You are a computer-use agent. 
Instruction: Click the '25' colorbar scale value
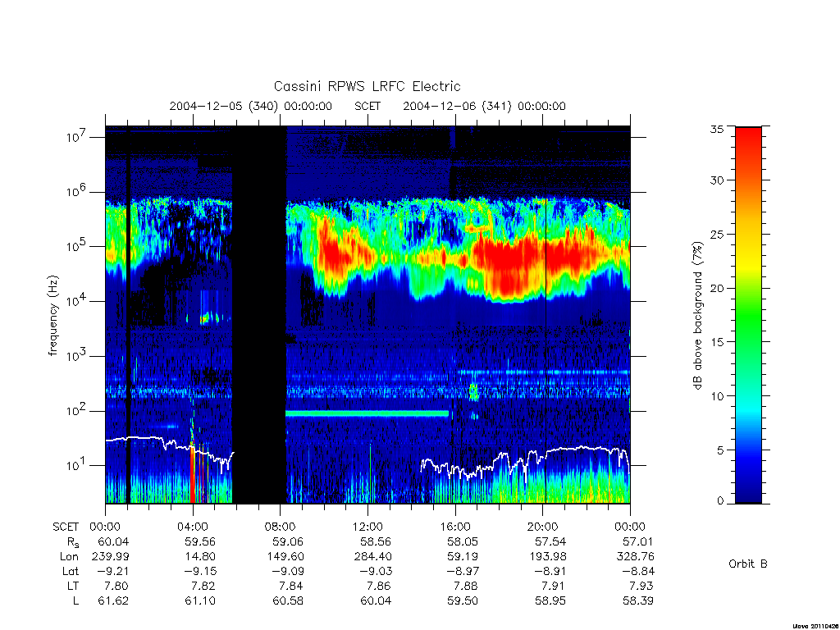(x=717, y=234)
